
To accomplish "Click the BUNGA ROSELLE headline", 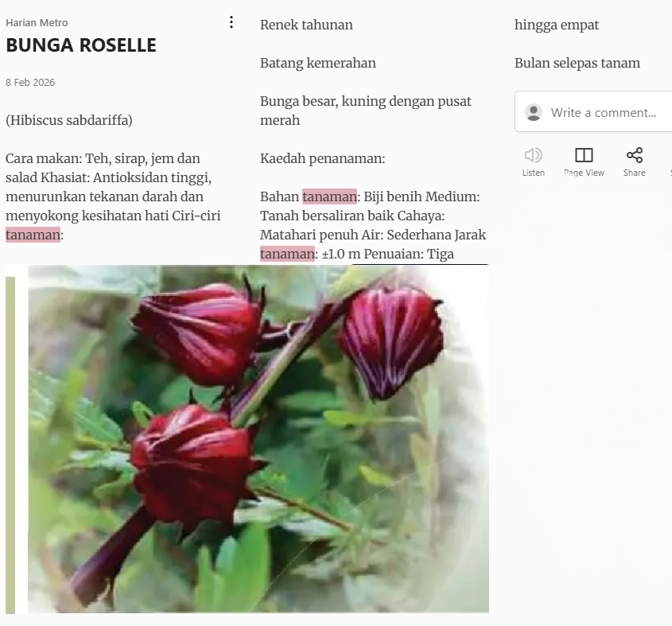I will (81, 45).
